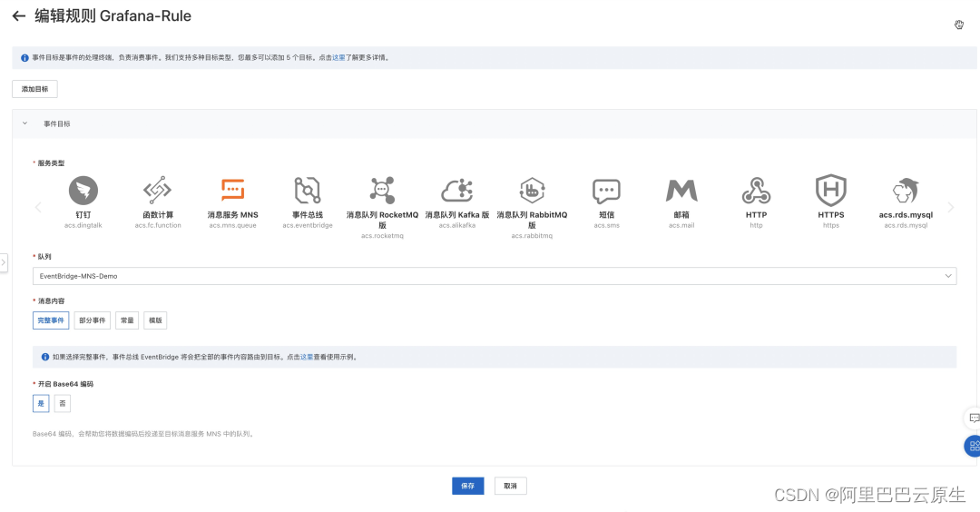Select 完整事件 message content option
This screenshot has width=980, height=512.
(x=51, y=320)
